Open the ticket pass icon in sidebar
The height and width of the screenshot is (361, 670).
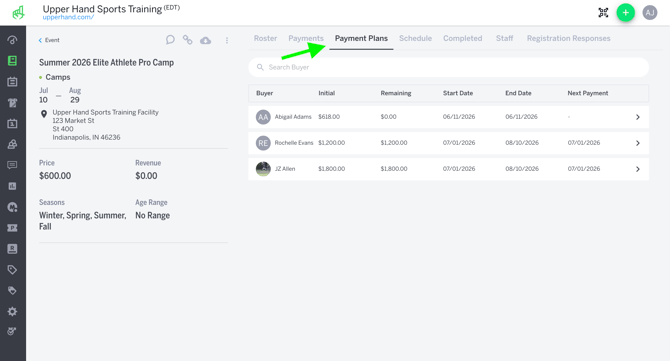12,228
